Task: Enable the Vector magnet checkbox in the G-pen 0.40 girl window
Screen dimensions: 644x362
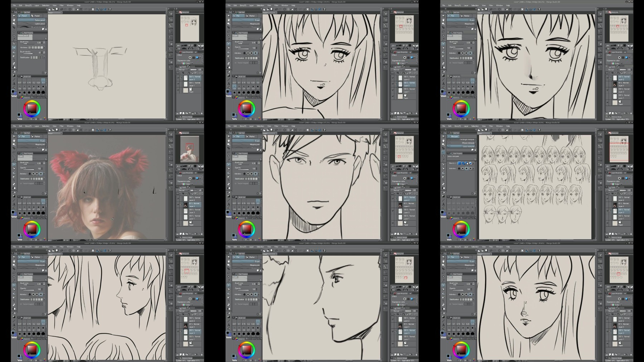Action: coord(235,63)
